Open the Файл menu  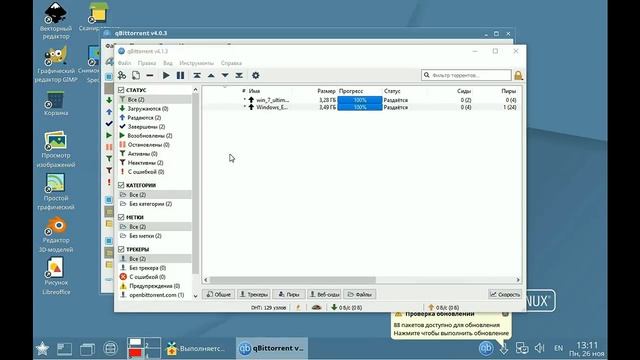(x=124, y=63)
